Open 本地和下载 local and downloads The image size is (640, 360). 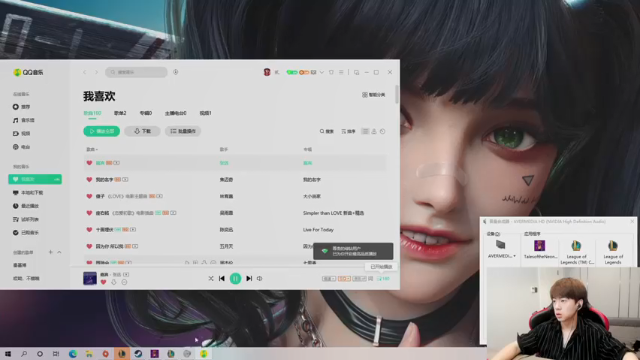[x=28, y=193]
